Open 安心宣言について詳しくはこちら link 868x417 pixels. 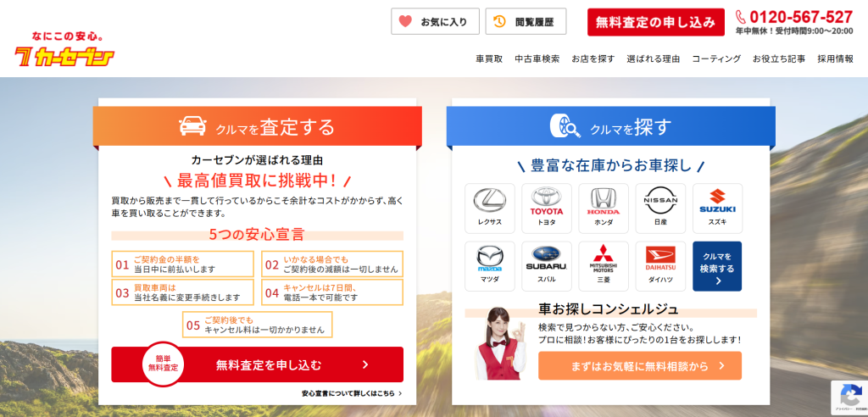(x=351, y=393)
